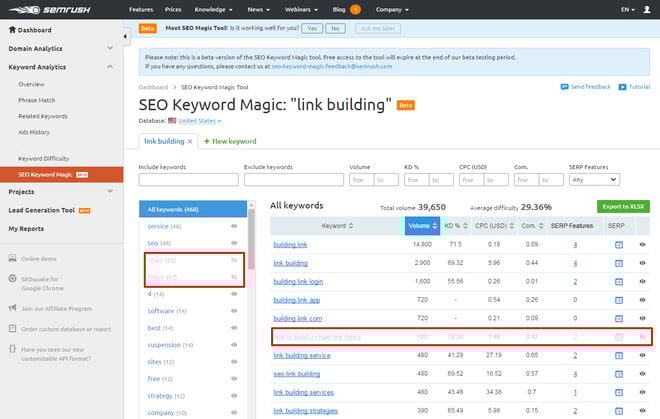Open the Prices menu item
Screen dimensions: 660x419
pos(173,9)
